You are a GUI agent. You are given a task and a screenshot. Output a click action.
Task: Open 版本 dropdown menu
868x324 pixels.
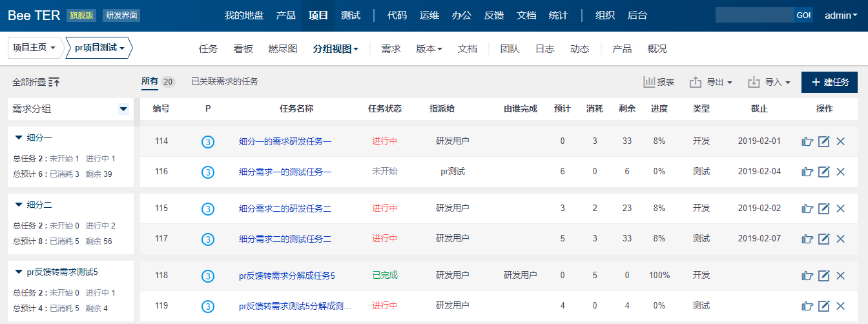click(429, 48)
